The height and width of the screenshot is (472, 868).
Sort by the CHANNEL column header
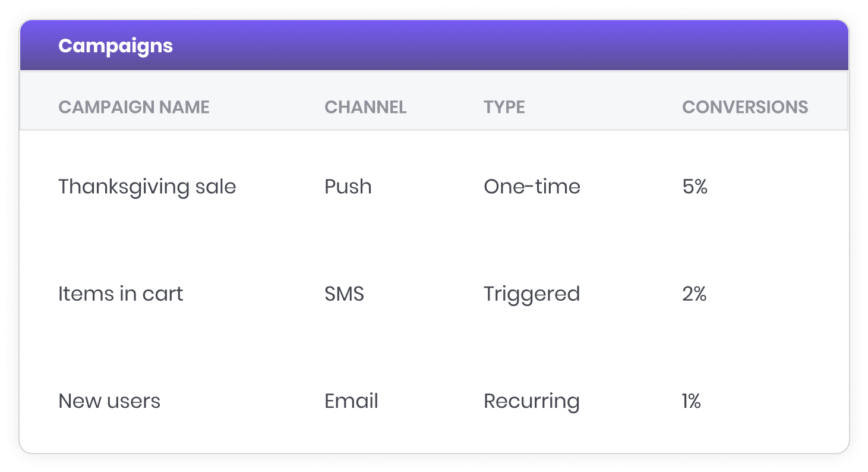click(x=365, y=107)
